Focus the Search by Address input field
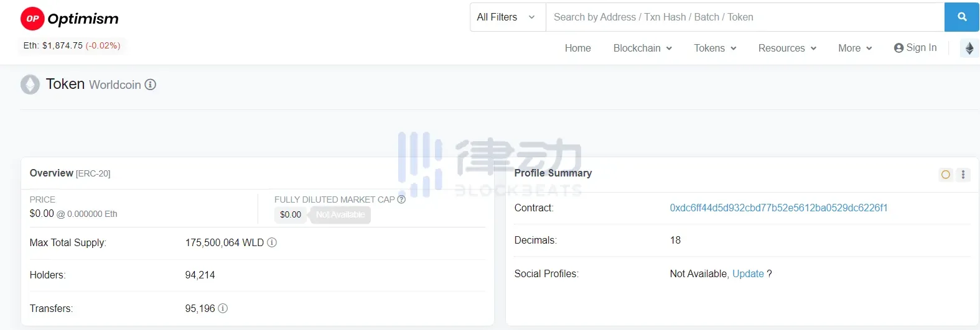This screenshot has width=980, height=330. 744,17
